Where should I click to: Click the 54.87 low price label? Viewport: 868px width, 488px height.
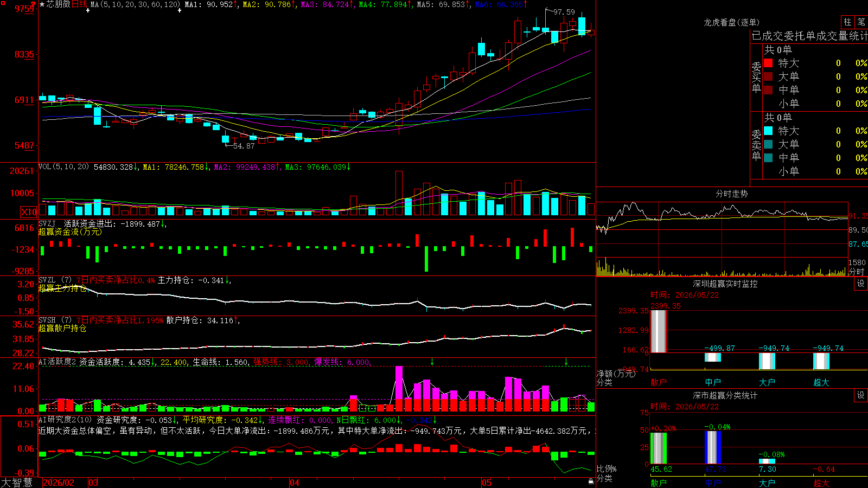click(x=244, y=146)
